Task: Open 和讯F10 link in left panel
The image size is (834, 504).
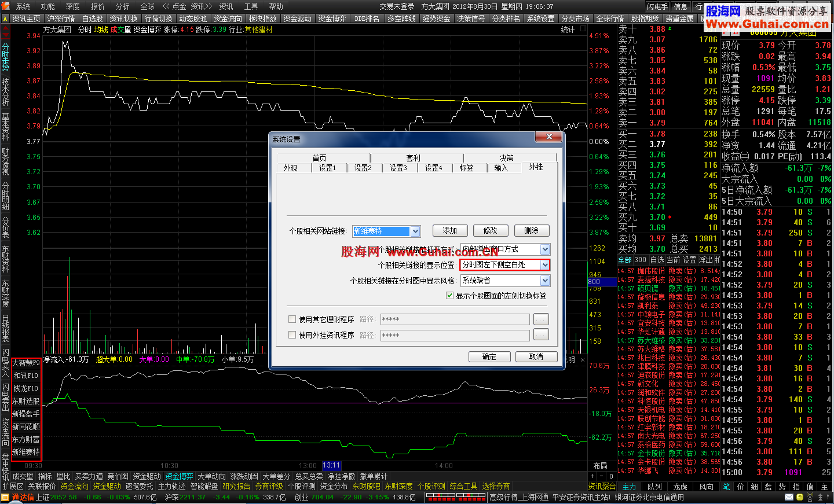Action: point(26,376)
